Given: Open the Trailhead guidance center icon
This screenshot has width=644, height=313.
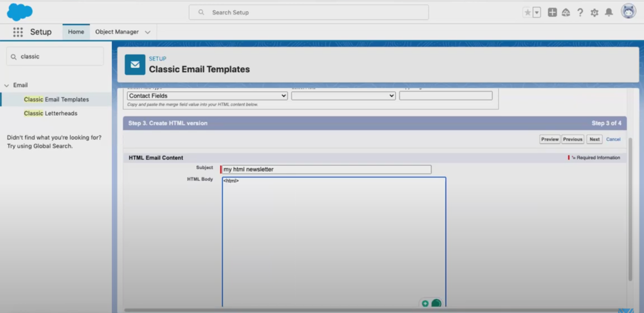Looking at the screenshot, I should (x=566, y=13).
